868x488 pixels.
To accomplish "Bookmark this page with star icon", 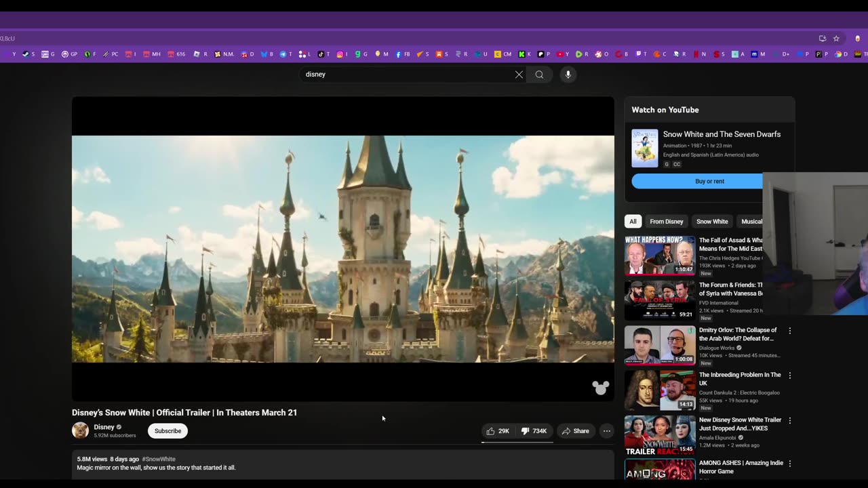I will 836,39.
